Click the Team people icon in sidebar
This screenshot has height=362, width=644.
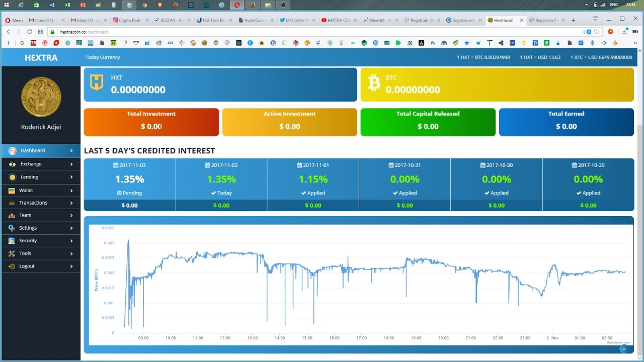point(12,215)
